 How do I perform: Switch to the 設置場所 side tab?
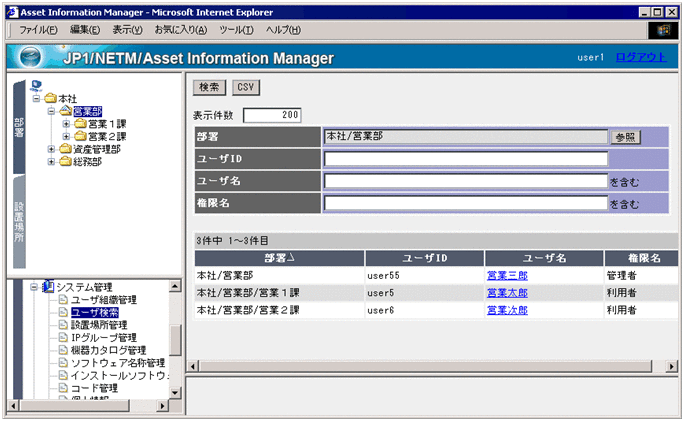(x=19, y=225)
